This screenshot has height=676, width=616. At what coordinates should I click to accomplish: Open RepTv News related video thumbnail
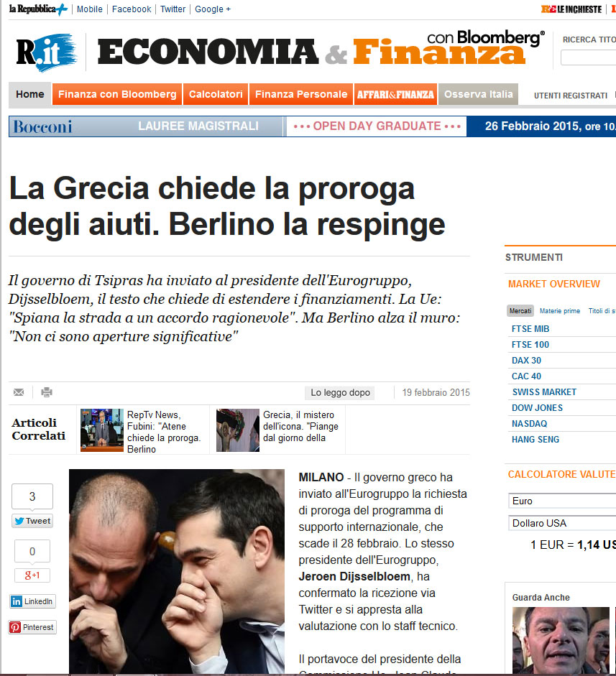[x=102, y=430]
